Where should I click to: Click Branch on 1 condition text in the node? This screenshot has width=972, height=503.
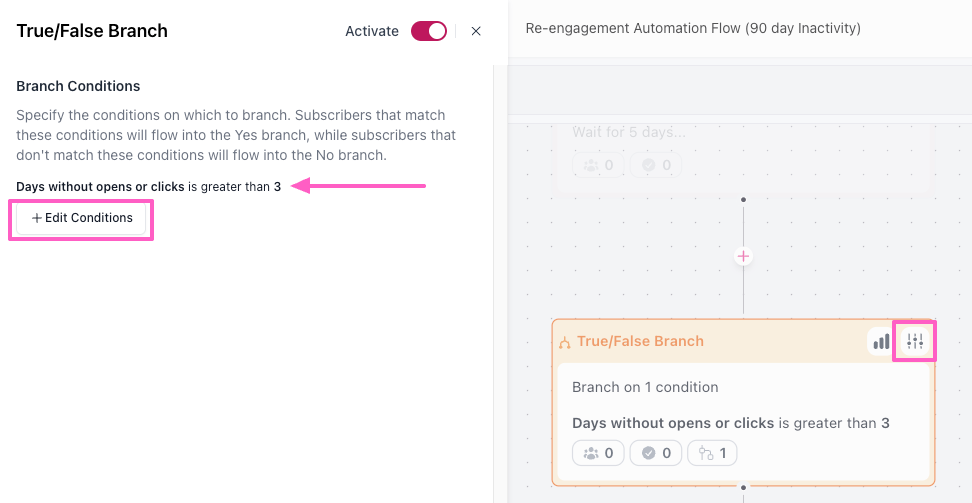pos(645,387)
